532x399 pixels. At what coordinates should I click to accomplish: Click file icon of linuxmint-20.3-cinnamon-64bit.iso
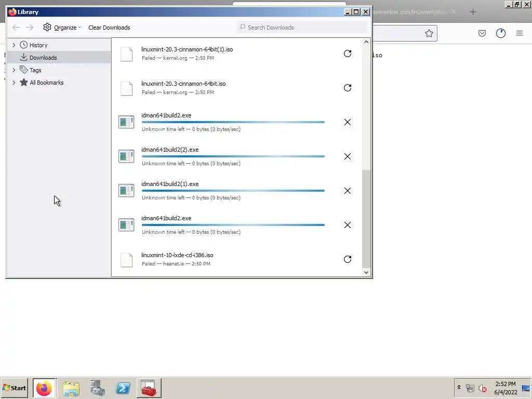[x=127, y=88]
